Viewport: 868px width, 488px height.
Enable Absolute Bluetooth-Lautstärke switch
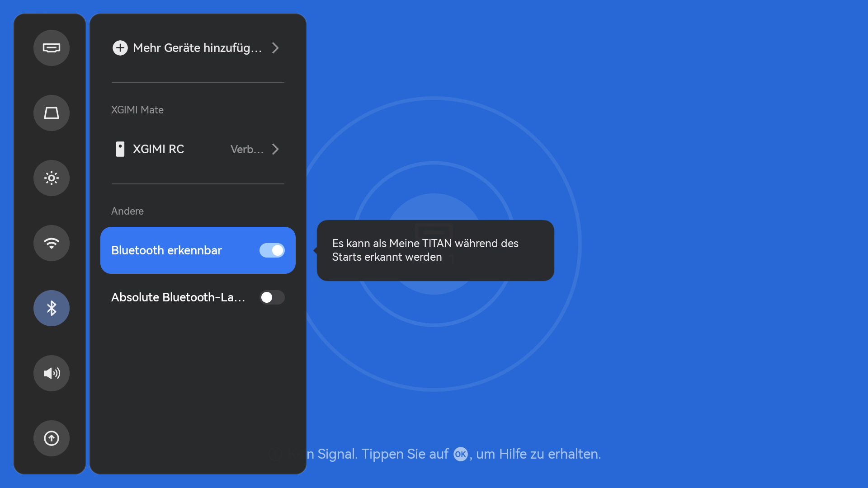tap(272, 297)
